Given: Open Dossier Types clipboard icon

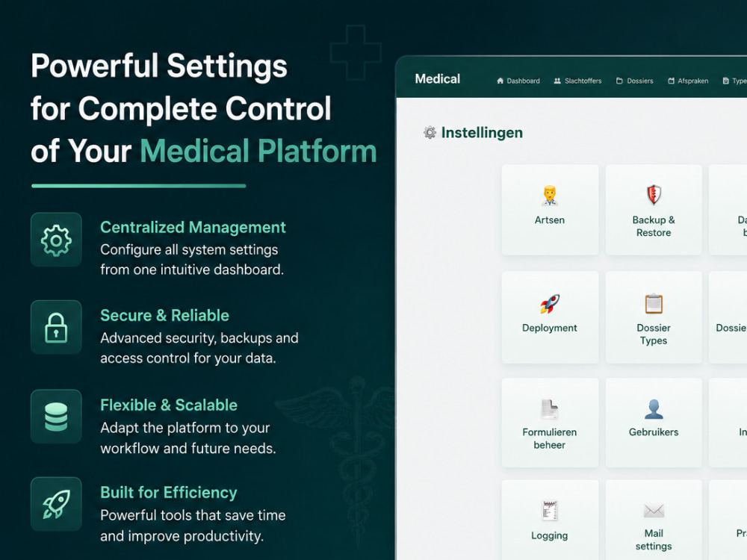Looking at the screenshot, I should 654,303.
